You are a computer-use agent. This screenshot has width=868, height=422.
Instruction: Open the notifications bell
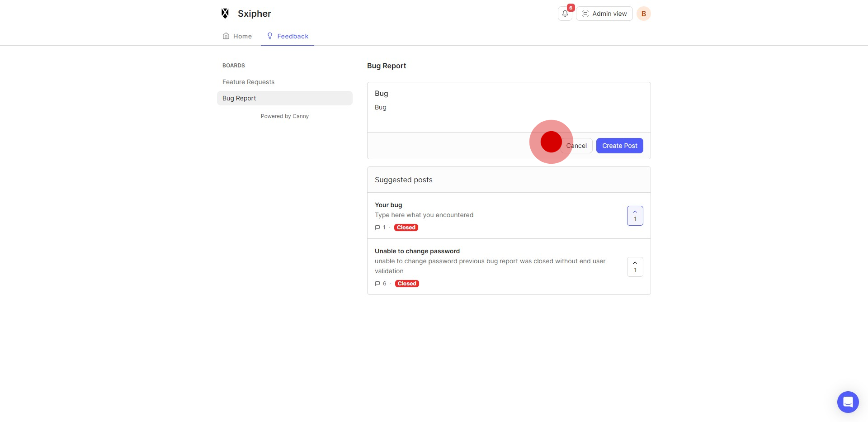565,14
